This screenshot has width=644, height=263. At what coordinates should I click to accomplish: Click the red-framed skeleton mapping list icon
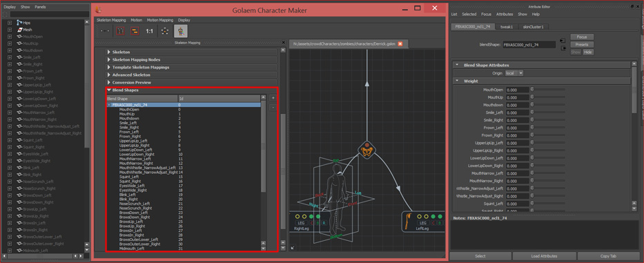point(120,31)
